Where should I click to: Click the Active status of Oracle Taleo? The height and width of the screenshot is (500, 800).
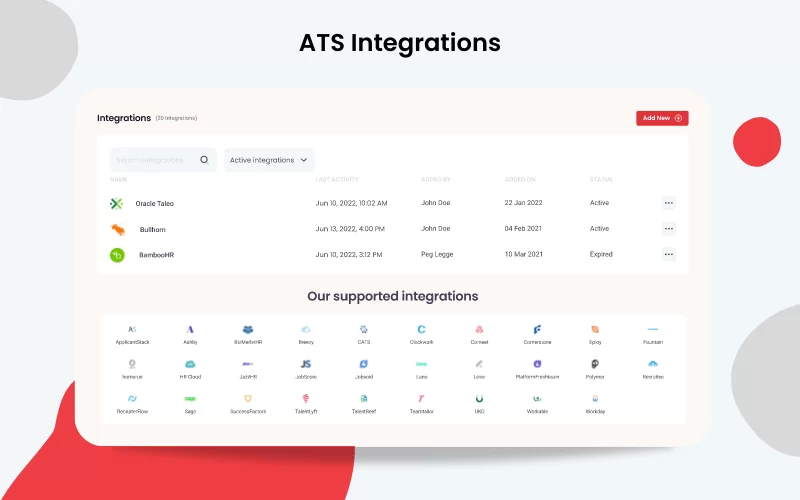pos(599,203)
